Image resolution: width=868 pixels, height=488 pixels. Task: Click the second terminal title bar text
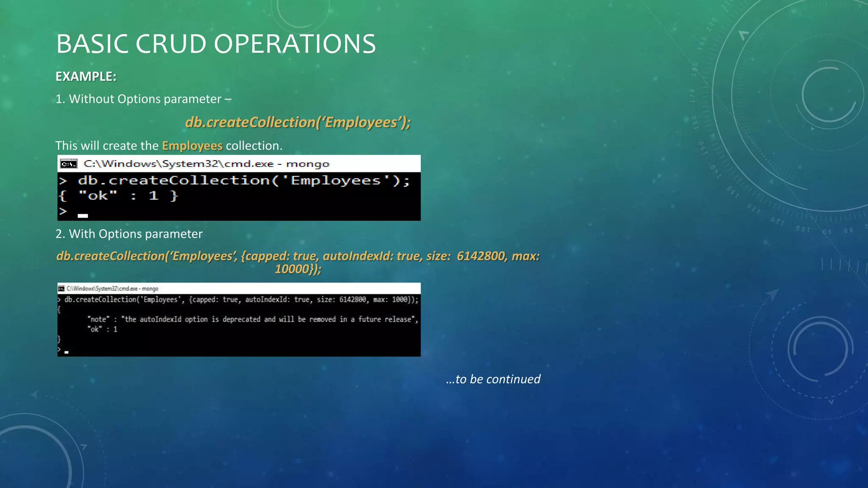(112, 288)
